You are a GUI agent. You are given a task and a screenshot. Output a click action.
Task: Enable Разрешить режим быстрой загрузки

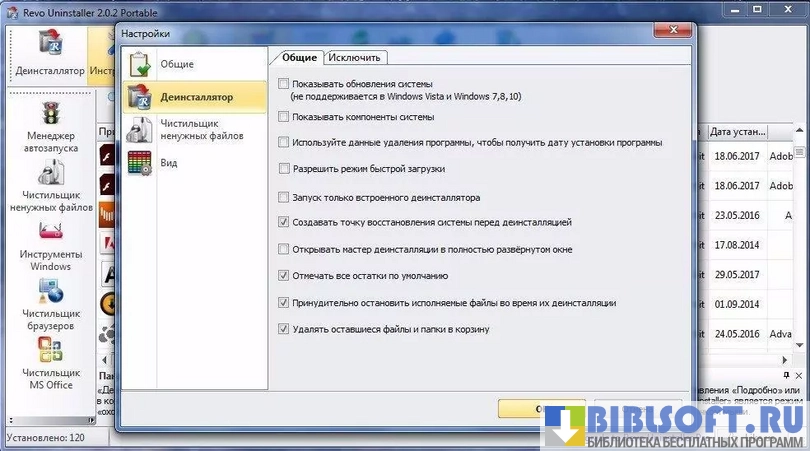[285, 169]
